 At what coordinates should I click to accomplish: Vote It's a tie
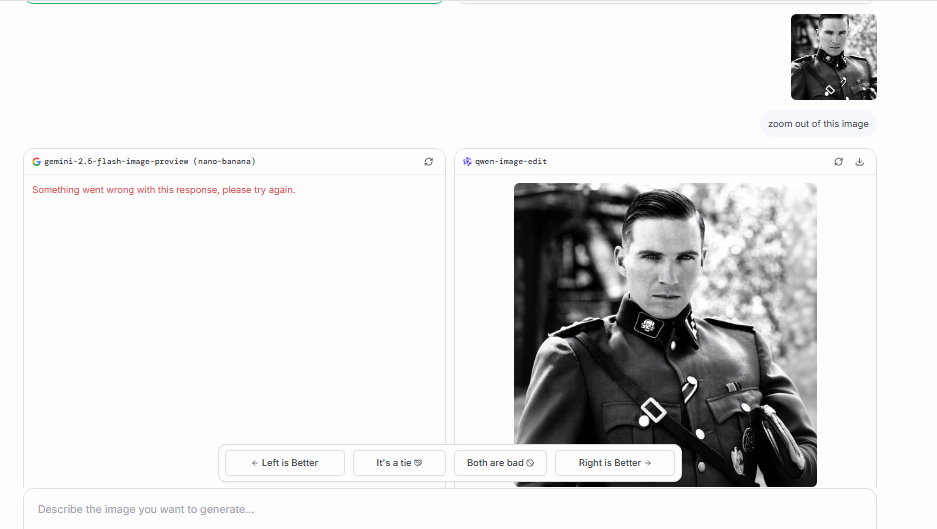click(x=399, y=463)
